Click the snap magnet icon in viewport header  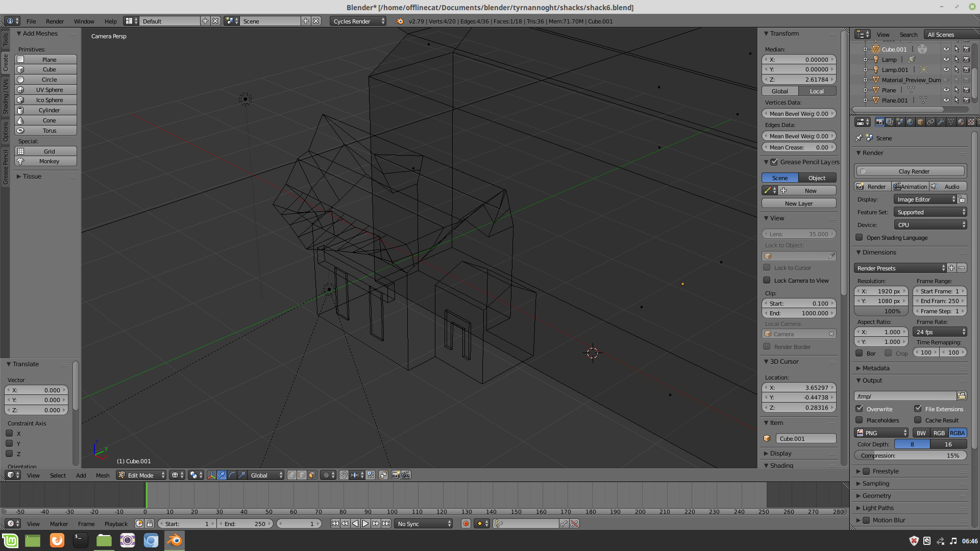pos(344,475)
